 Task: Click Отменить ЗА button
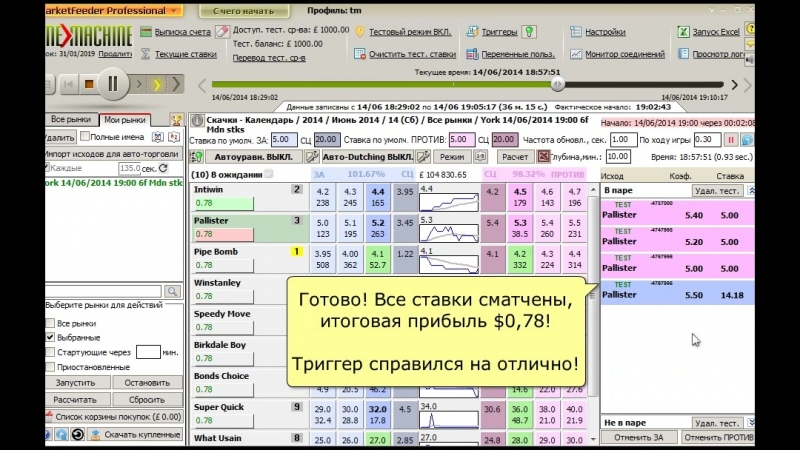[639, 437]
